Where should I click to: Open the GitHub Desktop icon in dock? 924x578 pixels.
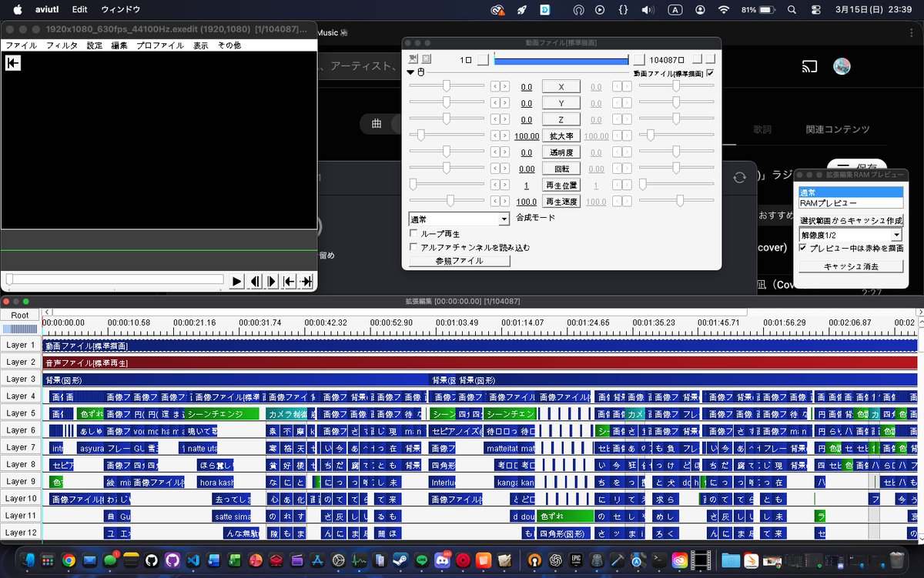(172, 560)
